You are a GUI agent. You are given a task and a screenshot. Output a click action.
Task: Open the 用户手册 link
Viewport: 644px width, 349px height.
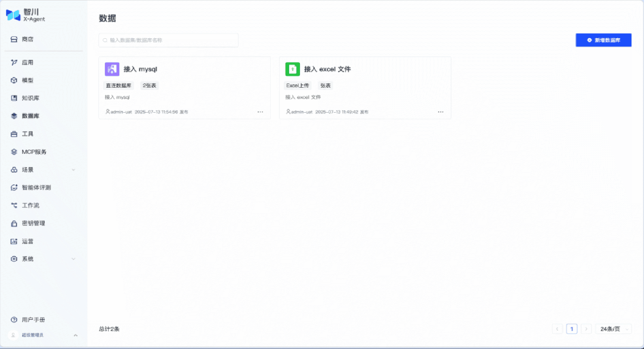(33, 320)
